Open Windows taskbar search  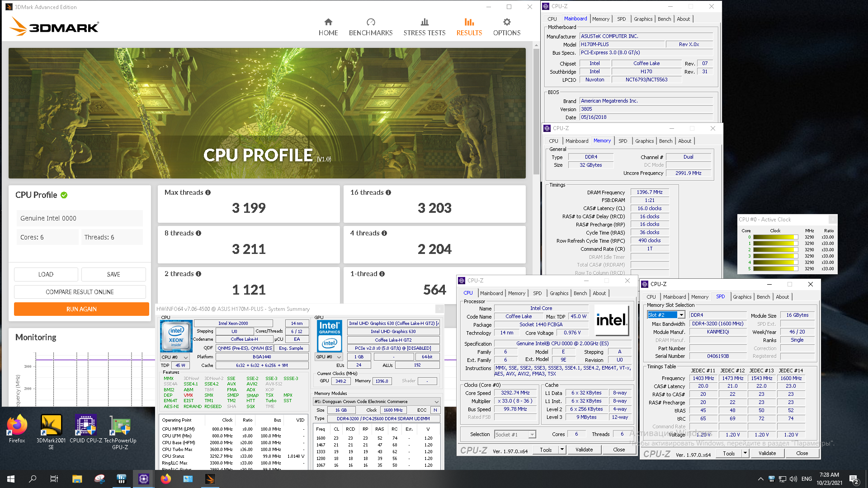[x=33, y=479]
